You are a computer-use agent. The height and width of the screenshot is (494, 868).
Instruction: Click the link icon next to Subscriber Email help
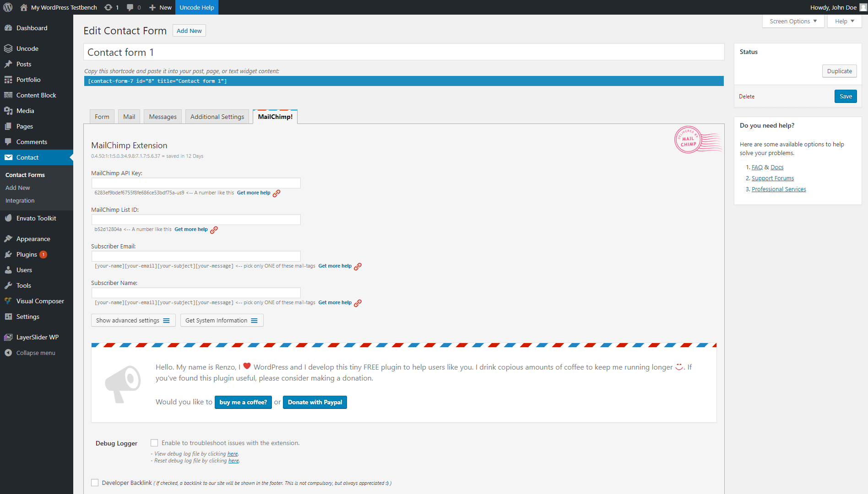pyautogui.click(x=358, y=267)
